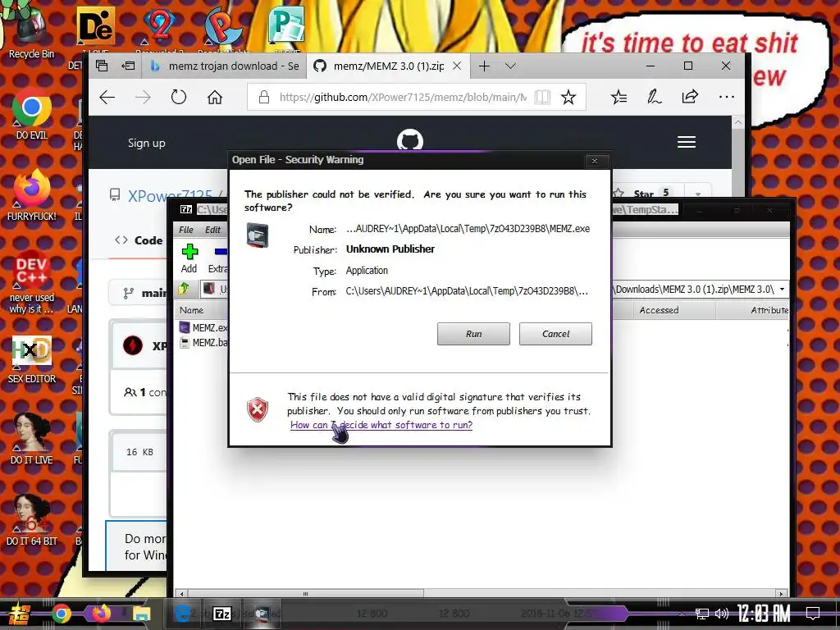Image resolution: width=840 pixels, height=630 pixels.
Task: Open Chrome from the taskbar
Action: point(61,614)
